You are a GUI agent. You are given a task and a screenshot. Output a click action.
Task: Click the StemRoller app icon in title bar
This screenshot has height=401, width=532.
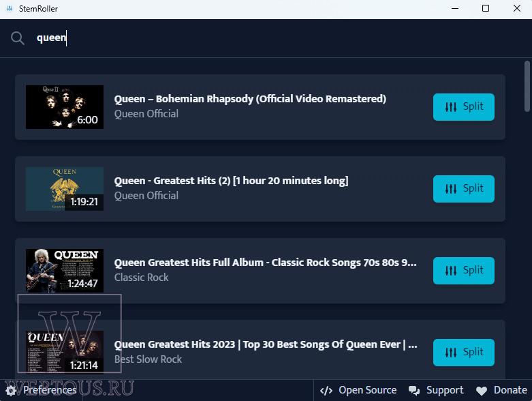click(10, 8)
